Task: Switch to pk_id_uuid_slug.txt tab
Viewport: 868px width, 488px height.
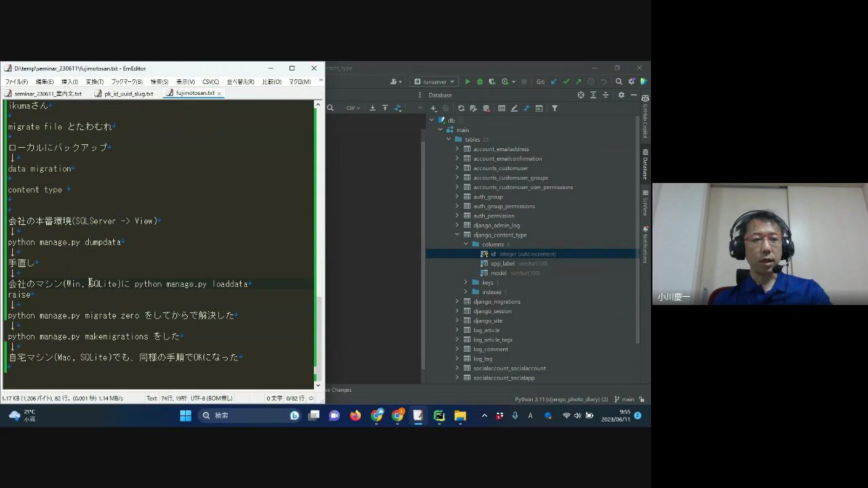Action: (x=128, y=94)
